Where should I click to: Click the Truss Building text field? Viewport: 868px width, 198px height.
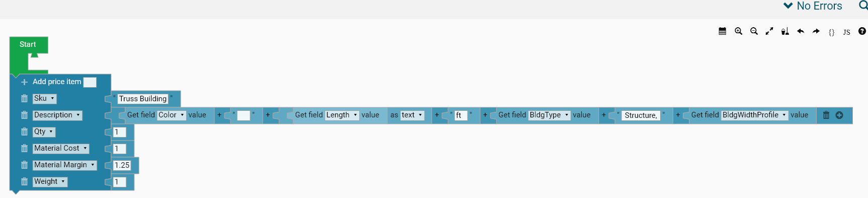[143, 99]
